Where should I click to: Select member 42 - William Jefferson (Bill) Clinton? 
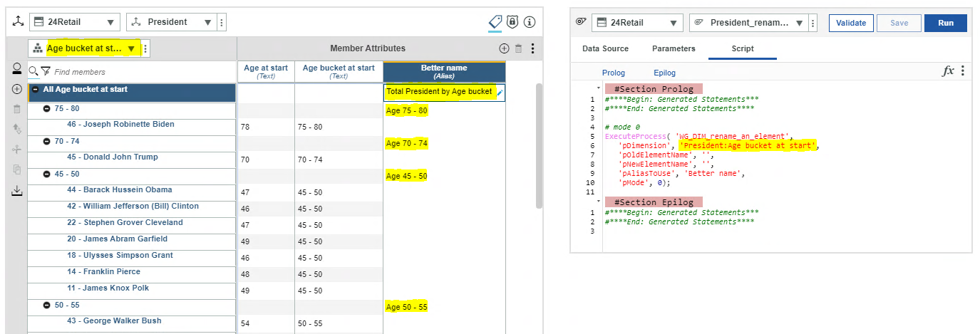click(133, 207)
